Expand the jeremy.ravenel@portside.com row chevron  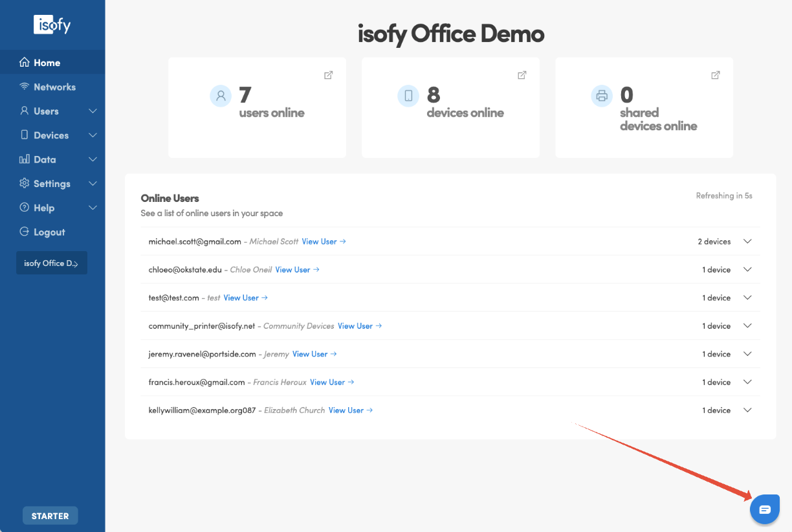tap(747, 354)
